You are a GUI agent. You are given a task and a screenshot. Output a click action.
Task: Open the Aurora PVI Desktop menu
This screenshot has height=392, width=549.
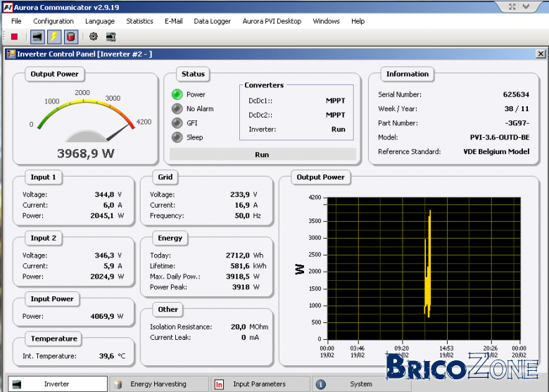(x=272, y=21)
